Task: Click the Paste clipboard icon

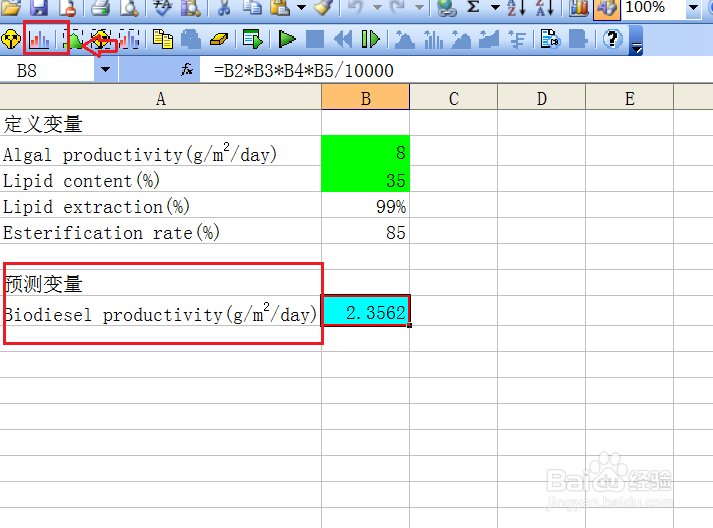Action: (x=280, y=7)
